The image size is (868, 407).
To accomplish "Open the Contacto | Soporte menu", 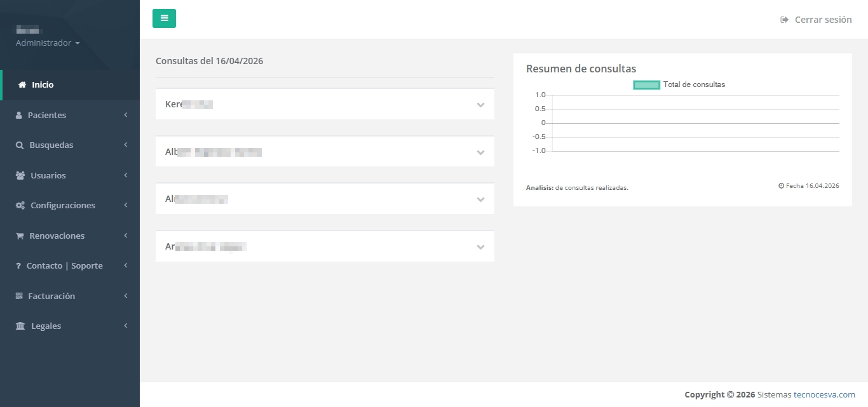I will [64, 266].
